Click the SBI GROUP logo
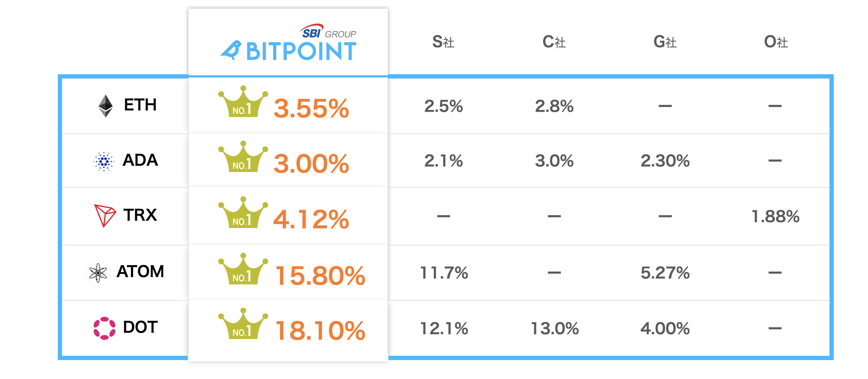This screenshot has height=379, width=868. point(328,32)
